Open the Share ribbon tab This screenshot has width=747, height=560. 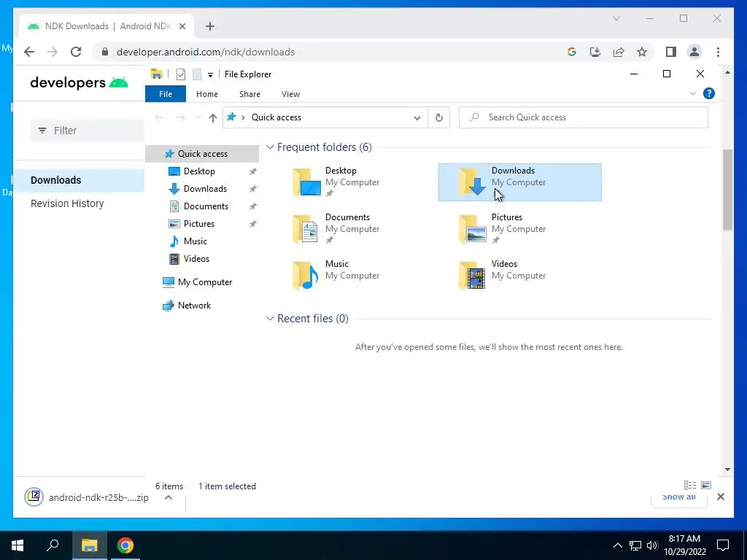249,94
